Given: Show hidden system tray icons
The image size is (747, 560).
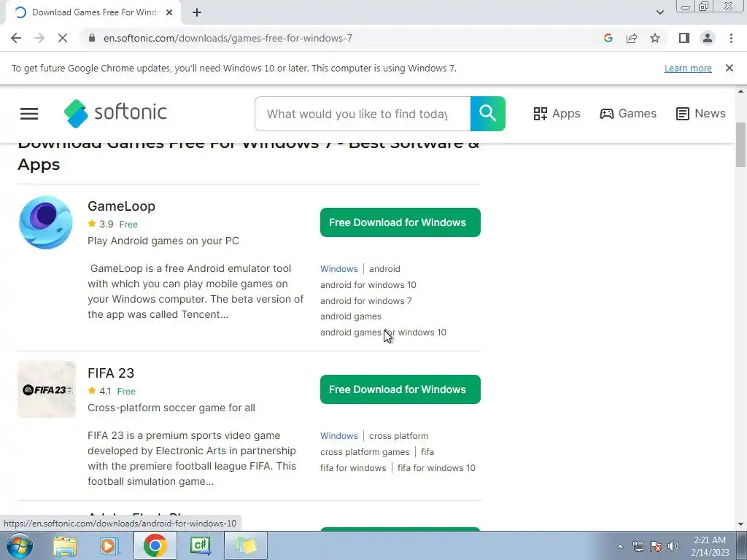Looking at the screenshot, I should pyautogui.click(x=620, y=547).
